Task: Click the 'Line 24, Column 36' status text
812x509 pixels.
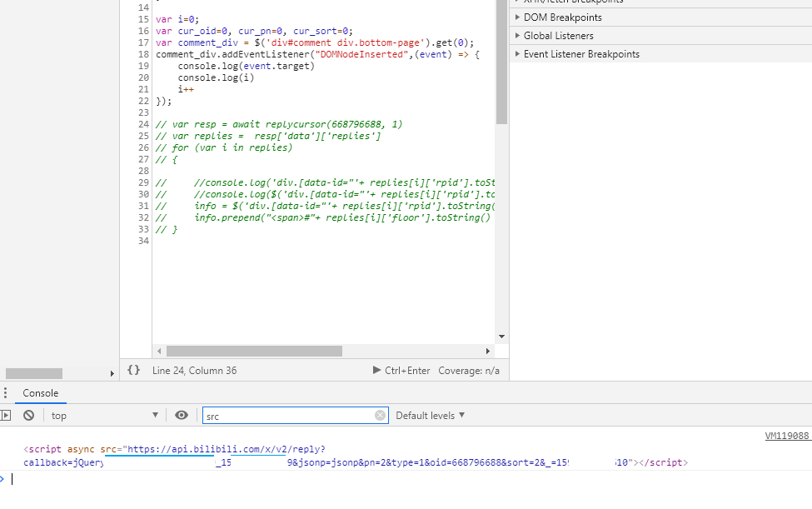Action: 194,370
